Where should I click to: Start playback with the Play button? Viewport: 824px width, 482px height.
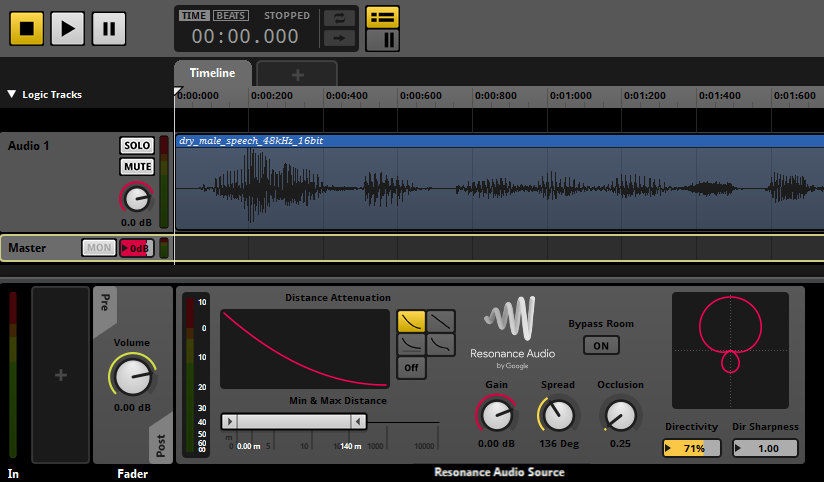(68, 28)
